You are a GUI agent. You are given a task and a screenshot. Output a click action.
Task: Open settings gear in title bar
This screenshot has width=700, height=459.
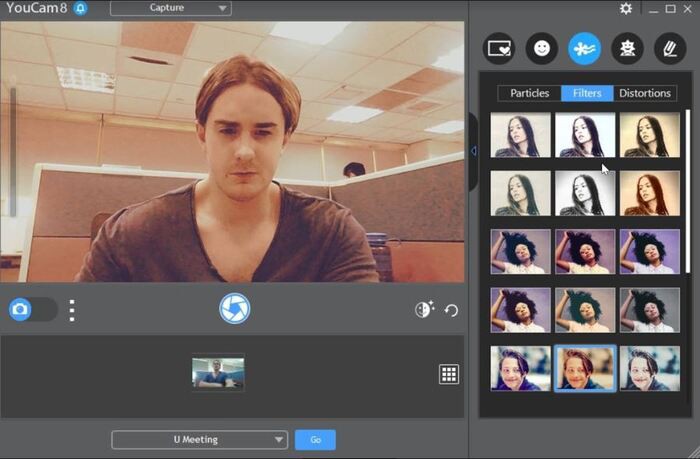pos(625,9)
